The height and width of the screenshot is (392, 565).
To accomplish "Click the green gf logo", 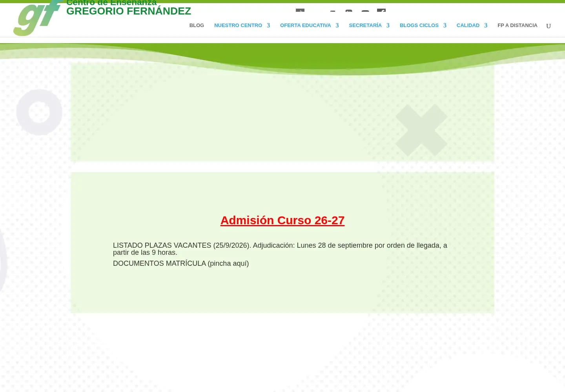I will (x=38, y=18).
